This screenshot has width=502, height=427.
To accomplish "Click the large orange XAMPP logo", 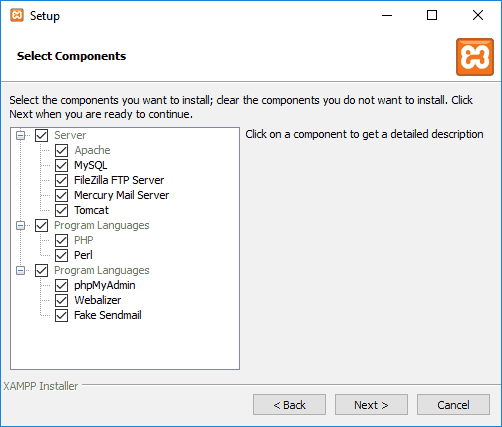I will point(475,57).
